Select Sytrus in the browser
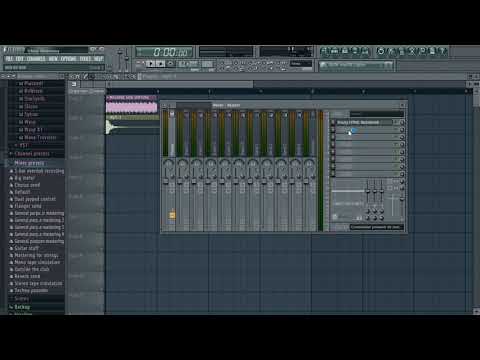The height and width of the screenshot is (360, 480). point(31,114)
